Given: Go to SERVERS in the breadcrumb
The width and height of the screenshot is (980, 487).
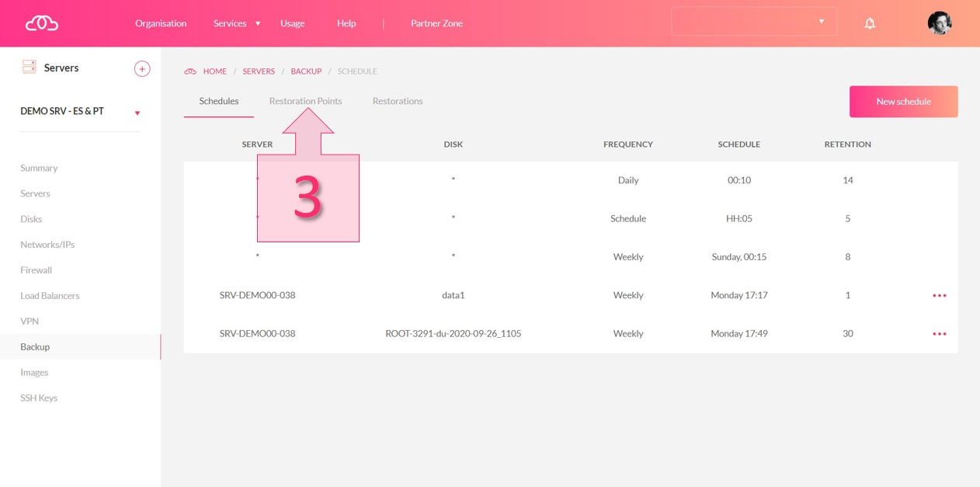Looking at the screenshot, I should (259, 71).
